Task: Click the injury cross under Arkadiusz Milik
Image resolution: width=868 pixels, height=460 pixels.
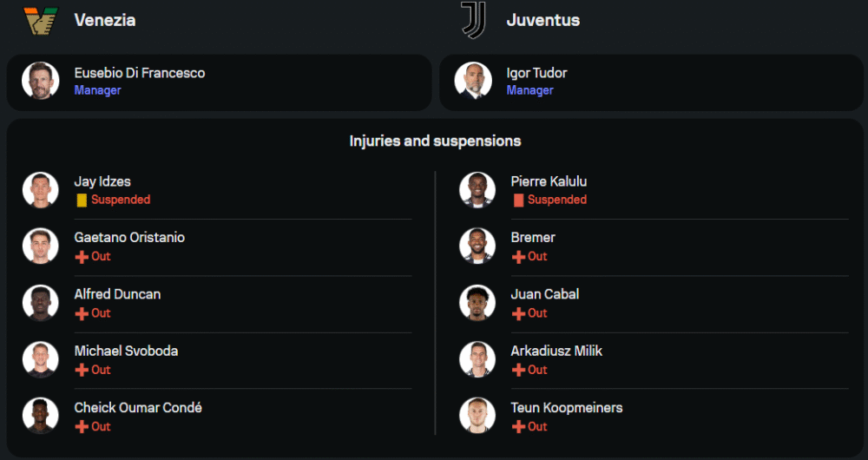Action: [x=518, y=370]
